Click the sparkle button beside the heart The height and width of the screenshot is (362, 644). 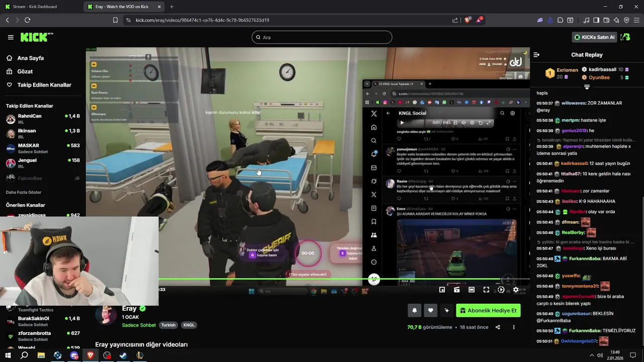click(x=446, y=311)
